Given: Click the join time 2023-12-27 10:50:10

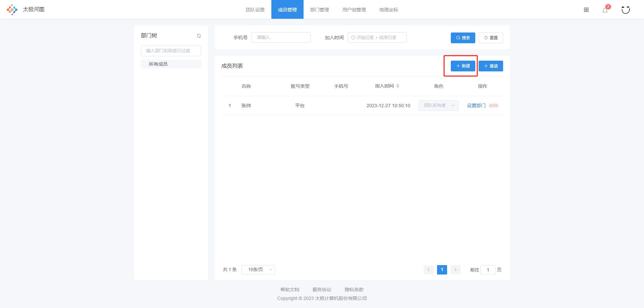Looking at the screenshot, I should (x=388, y=106).
